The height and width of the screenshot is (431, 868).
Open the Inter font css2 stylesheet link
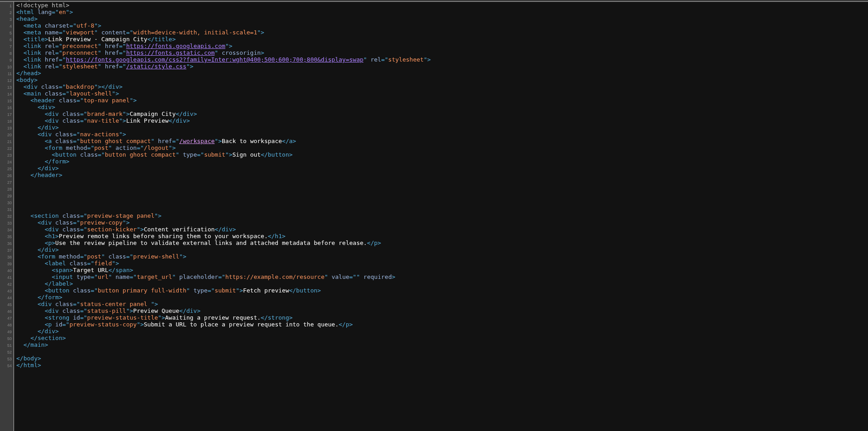(215, 60)
